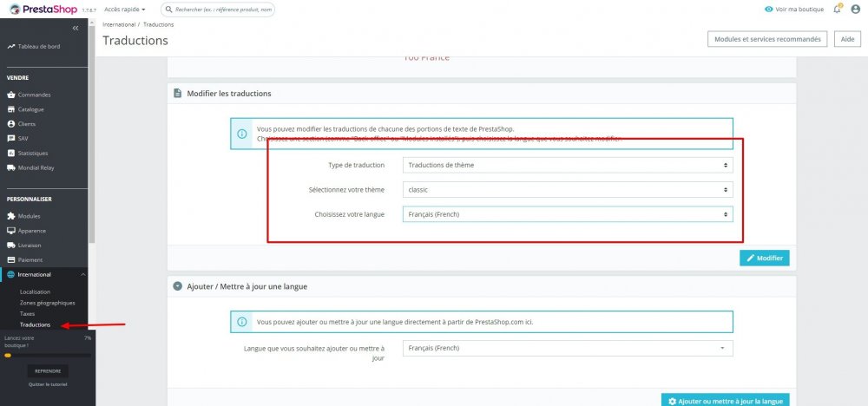Viewport: 868px width, 406px height.
Task: Click the Quitter le tutoriel link
Action: click(48, 384)
